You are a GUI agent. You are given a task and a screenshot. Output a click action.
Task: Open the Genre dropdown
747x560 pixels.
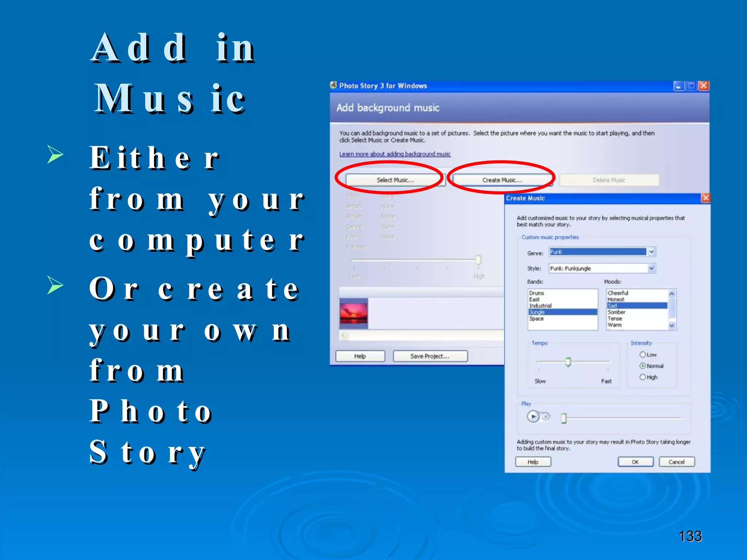tap(652, 252)
